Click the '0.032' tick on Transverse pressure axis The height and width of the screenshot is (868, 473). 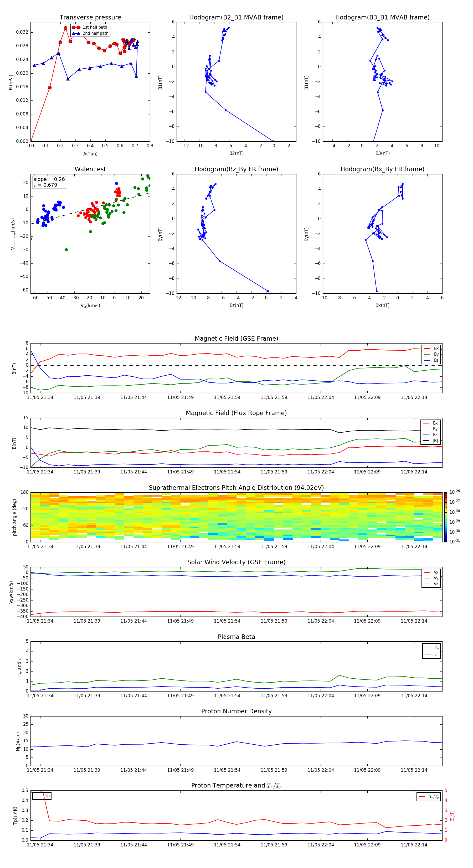22,32
